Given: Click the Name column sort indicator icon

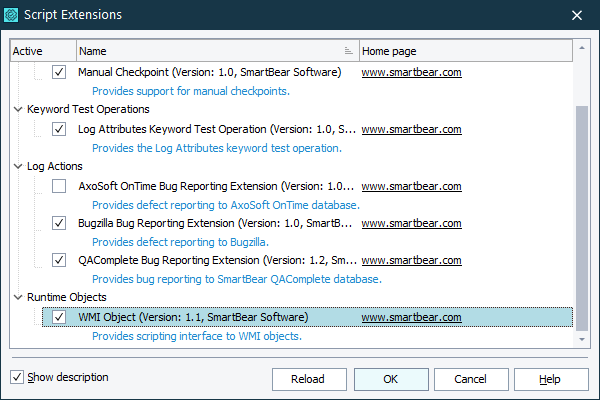Looking at the screenshot, I should coord(348,50).
